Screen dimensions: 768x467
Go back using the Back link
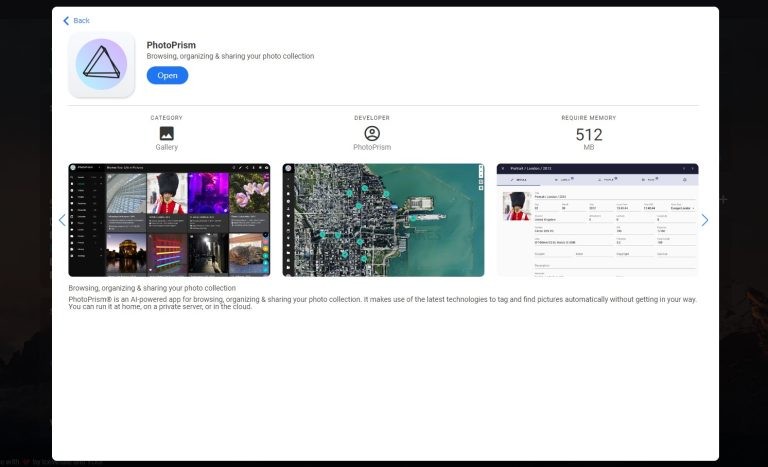coord(76,20)
